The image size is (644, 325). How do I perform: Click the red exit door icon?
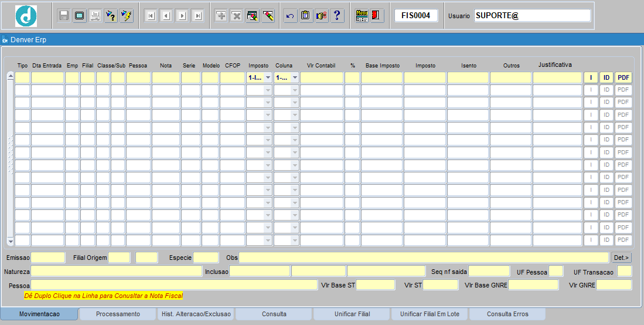(377, 16)
